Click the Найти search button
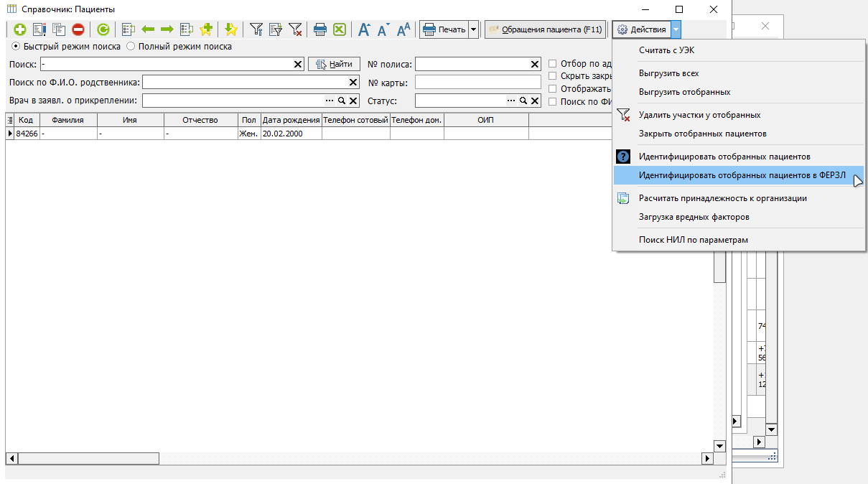Viewport: 868px width, 484px height. pyautogui.click(x=334, y=65)
